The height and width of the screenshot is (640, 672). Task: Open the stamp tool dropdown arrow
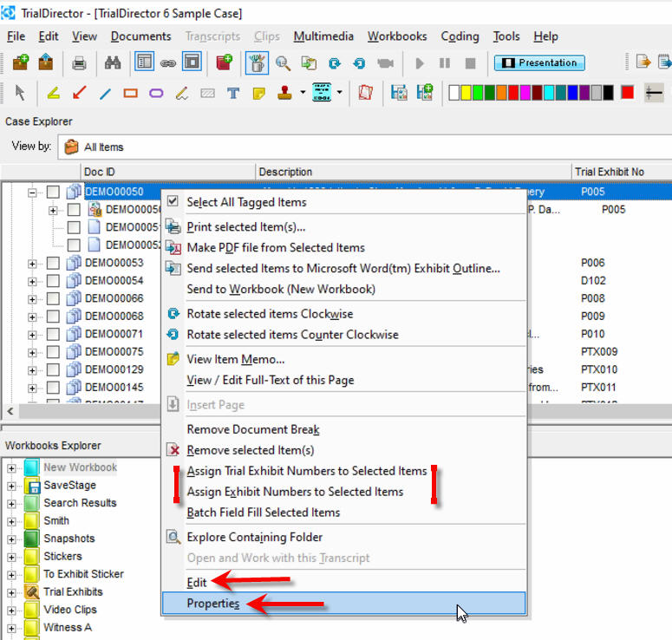pos(303,92)
